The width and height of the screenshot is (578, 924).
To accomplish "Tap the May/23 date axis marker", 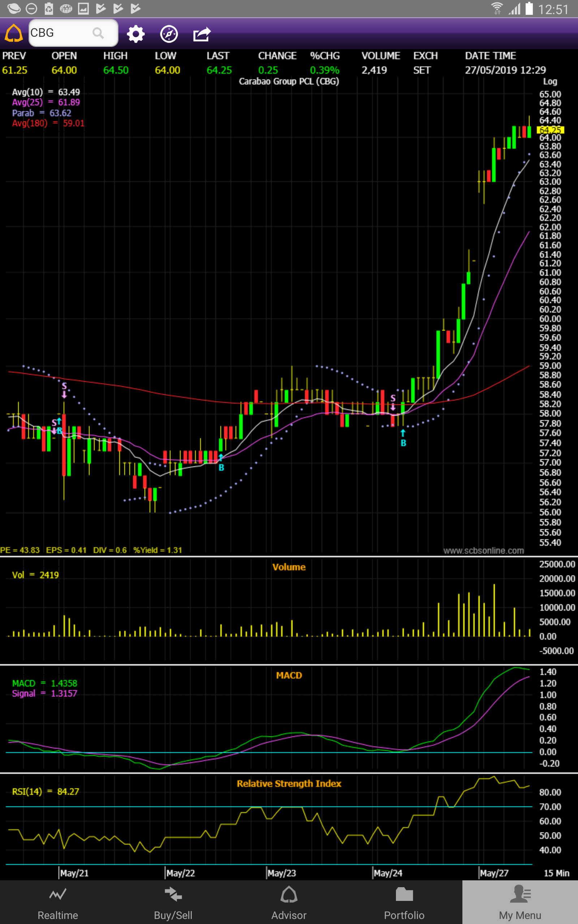I will [x=282, y=873].
